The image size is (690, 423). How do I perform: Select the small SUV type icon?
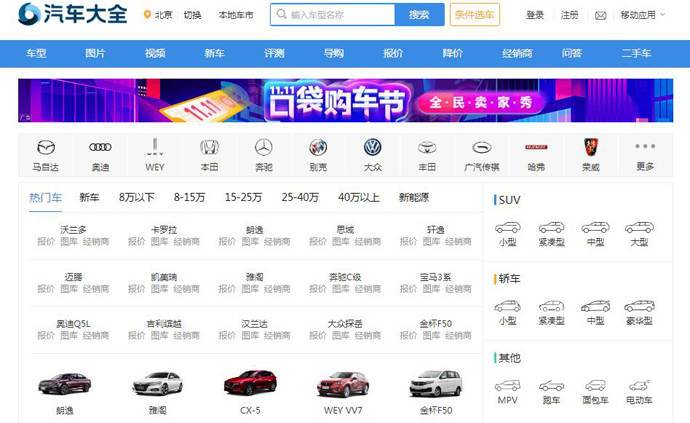tap(508, 228)
